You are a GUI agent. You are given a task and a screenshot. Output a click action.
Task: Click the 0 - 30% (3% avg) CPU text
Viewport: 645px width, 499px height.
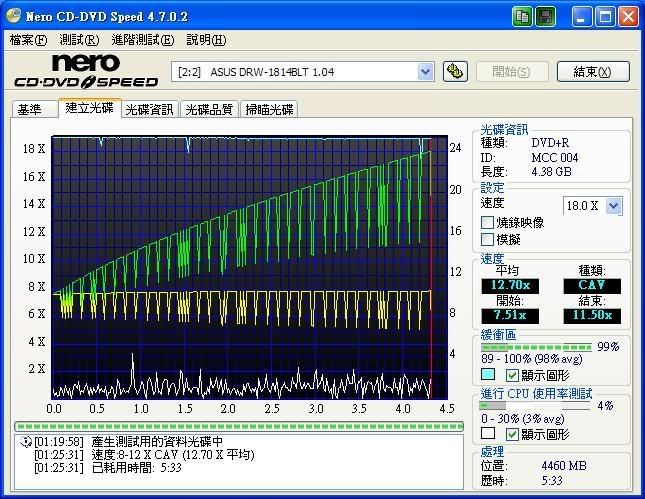pos(522,419)
